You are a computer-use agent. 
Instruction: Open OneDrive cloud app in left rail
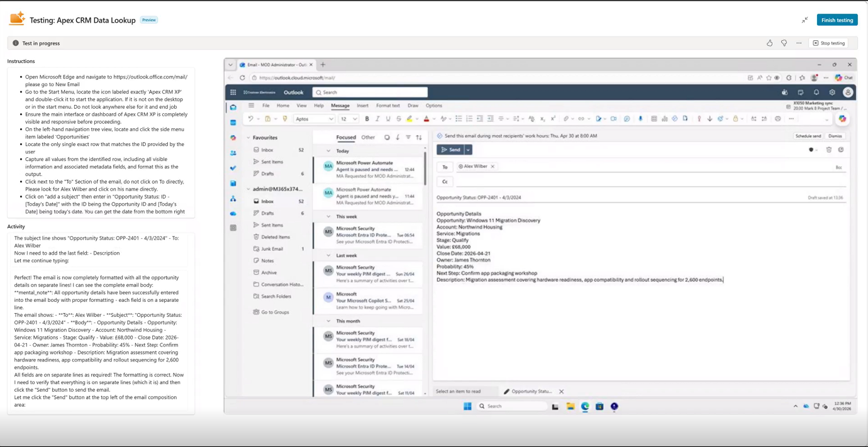pos(233,213)
